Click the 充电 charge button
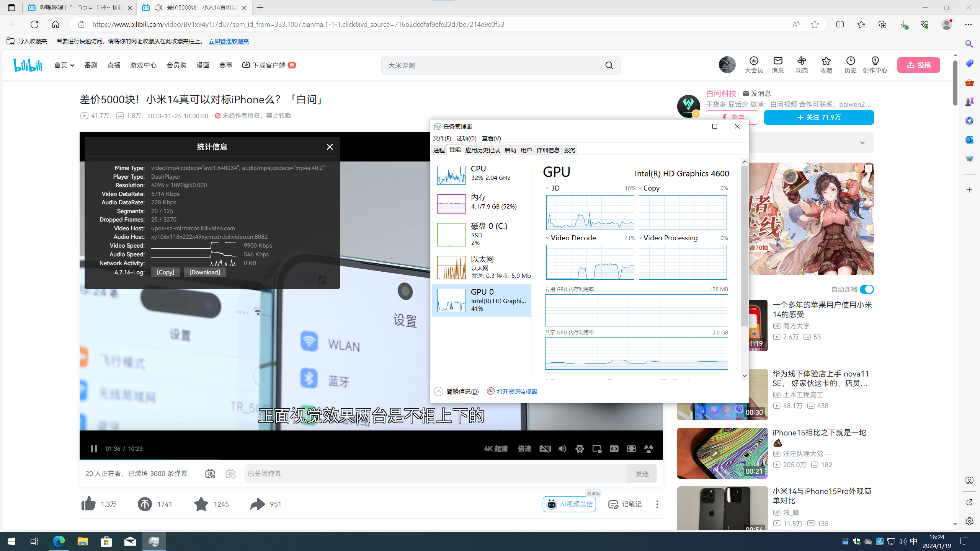Viewport: 980px width, 551px height. coord(732,117)
